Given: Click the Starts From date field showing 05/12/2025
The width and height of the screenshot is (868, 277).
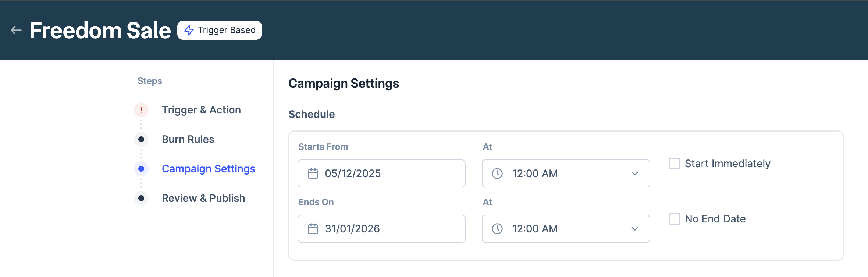Looking at the screenshot, I should [381, 173].
